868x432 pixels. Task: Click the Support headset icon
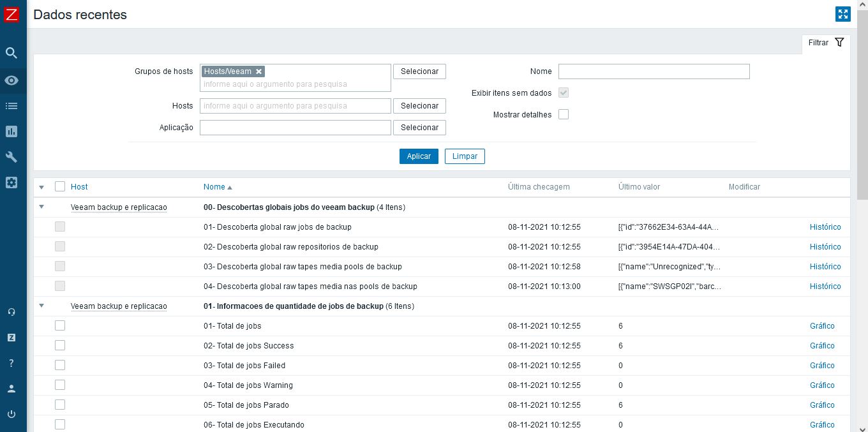click(11, 312)
